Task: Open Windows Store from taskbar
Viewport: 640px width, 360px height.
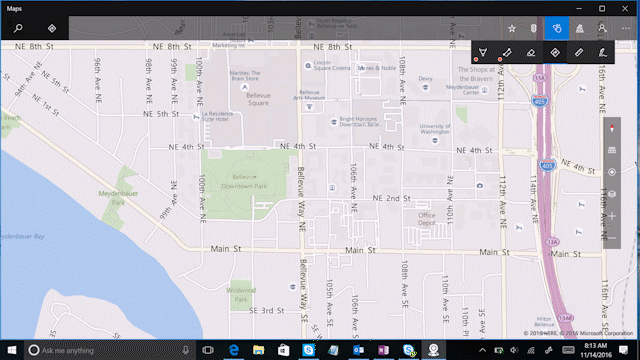Action: coord(284,350)
